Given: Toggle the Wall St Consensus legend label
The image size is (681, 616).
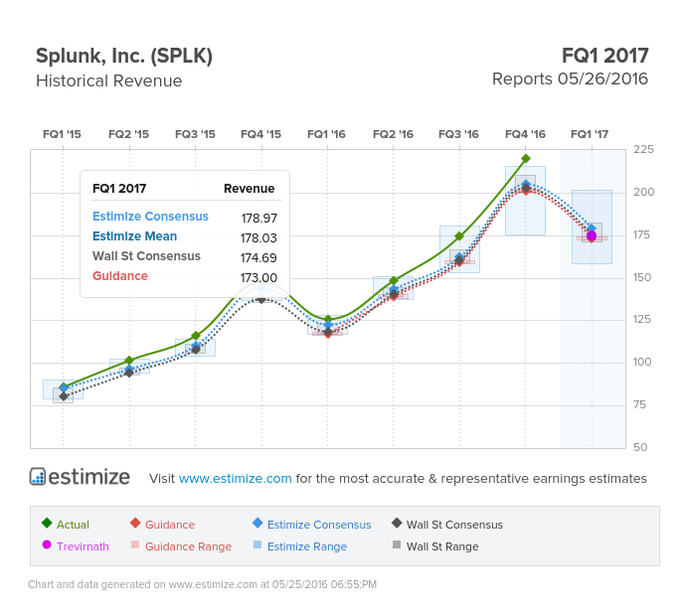Looking at the screenshot, I should click(454, 525).
